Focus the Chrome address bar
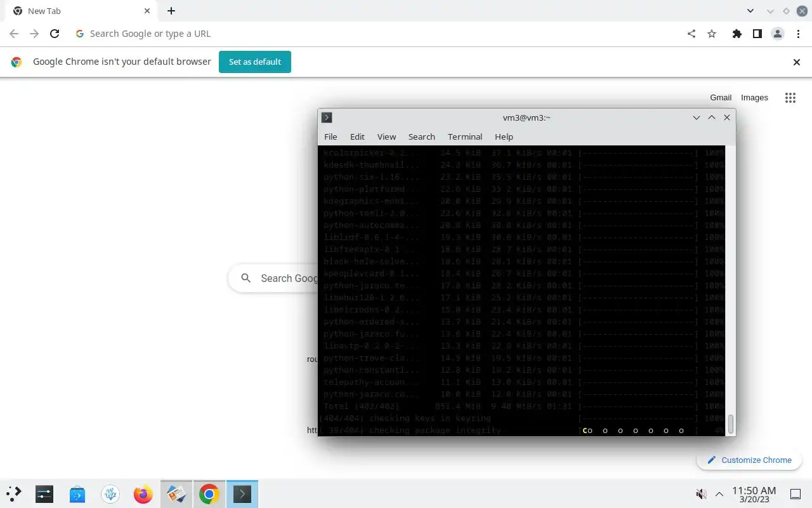Viewport: 812px width, 508px height. (x=374, y=34)
